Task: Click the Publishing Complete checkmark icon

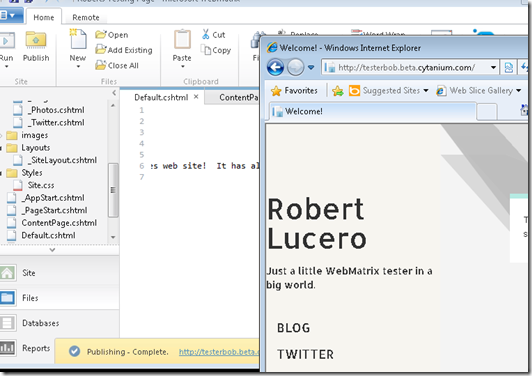Action: 74,351
